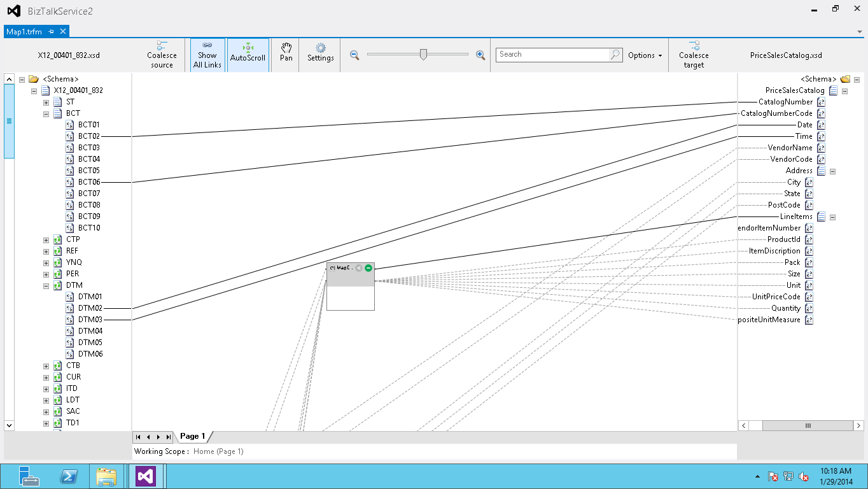The height and width of the screenshot is (489, 868).
Task: Expand the CTB node
Action: coord(46,365)
